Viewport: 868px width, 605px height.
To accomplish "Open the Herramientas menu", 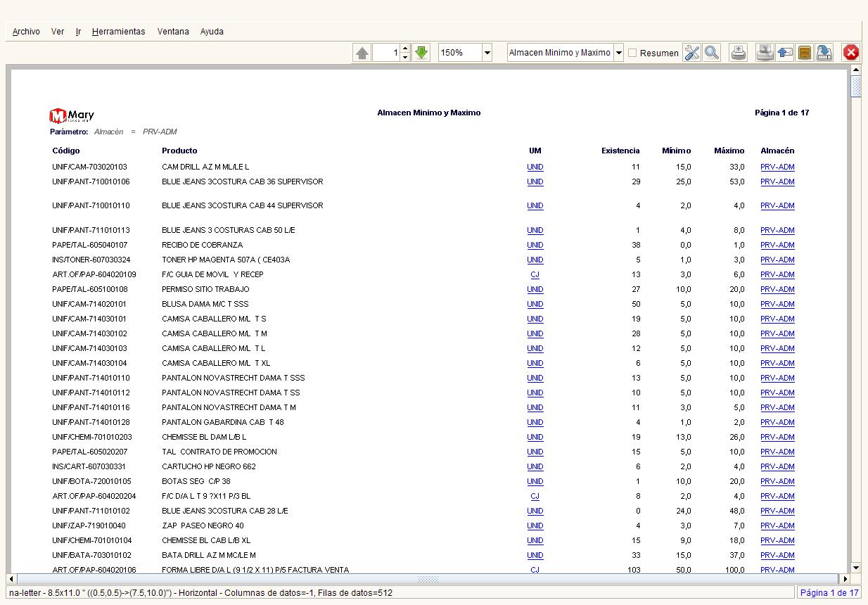I will coord(118,32).
